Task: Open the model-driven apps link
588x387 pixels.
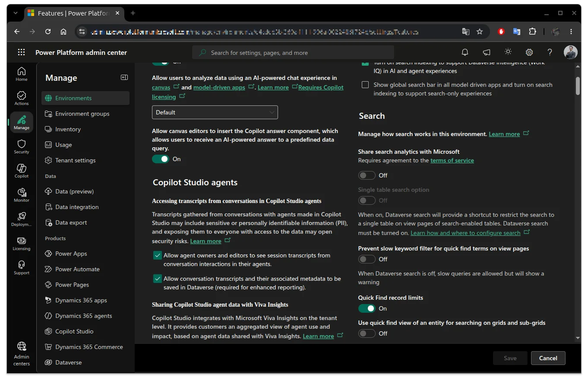Action: (x=219, y=87)
